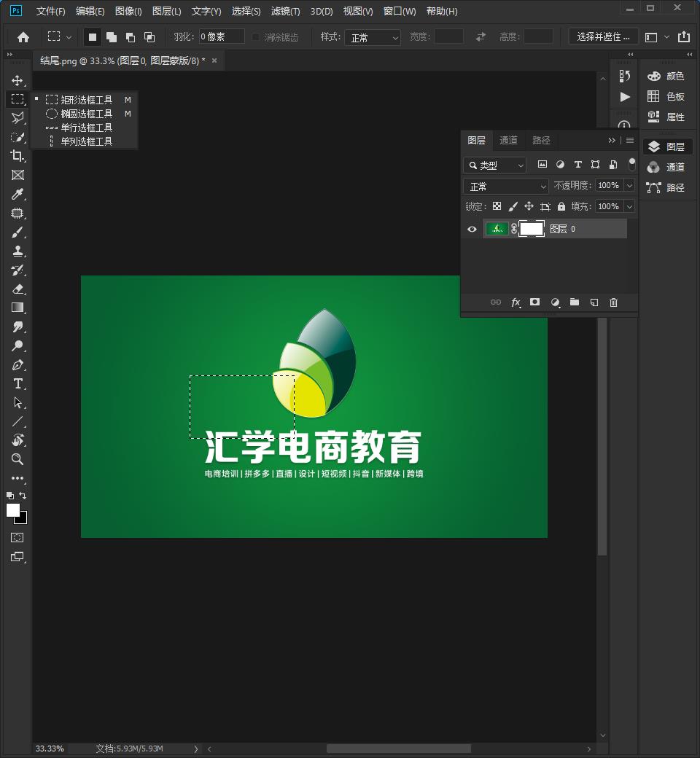Open the 色板 panel button
Screen dimensions: 700x758
(x=666, y=97)
